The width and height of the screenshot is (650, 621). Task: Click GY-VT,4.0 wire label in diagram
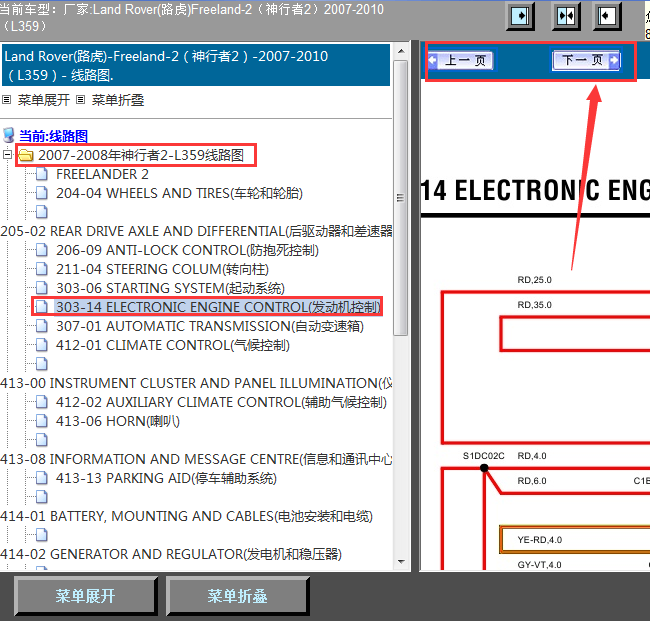[539, 565]
